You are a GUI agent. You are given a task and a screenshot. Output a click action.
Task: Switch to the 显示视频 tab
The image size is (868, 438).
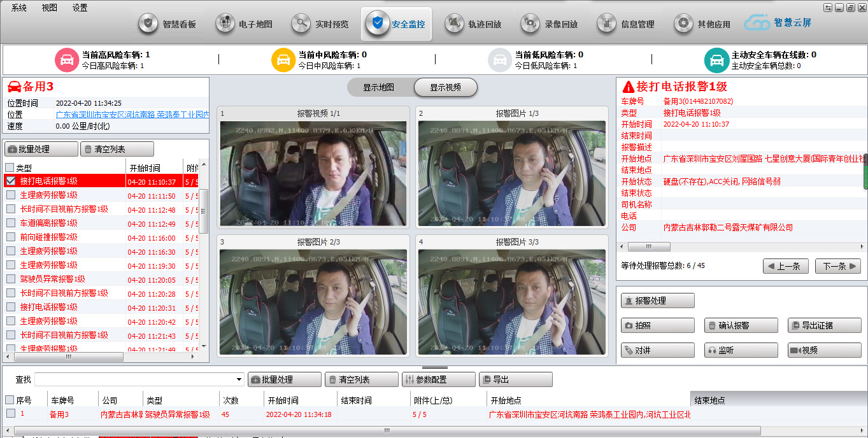point(445,87)
